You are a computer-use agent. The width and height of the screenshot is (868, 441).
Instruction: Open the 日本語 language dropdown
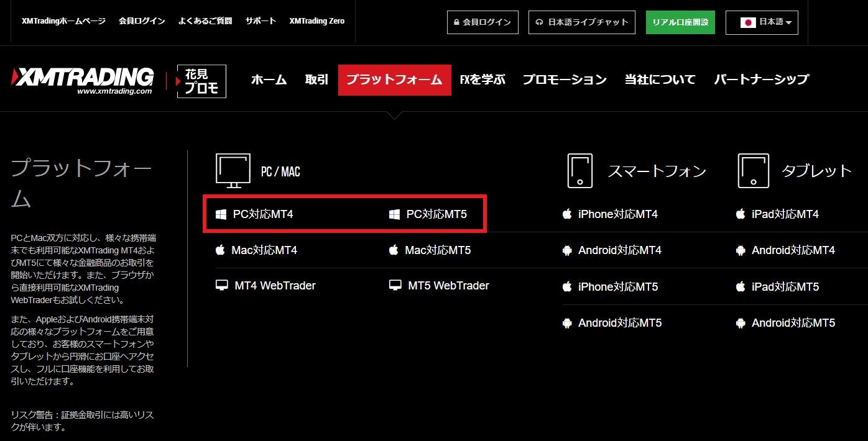(761, 22)
